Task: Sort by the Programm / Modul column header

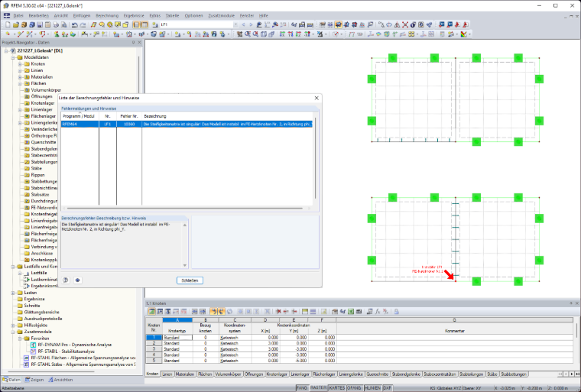Action: (80, 116)
